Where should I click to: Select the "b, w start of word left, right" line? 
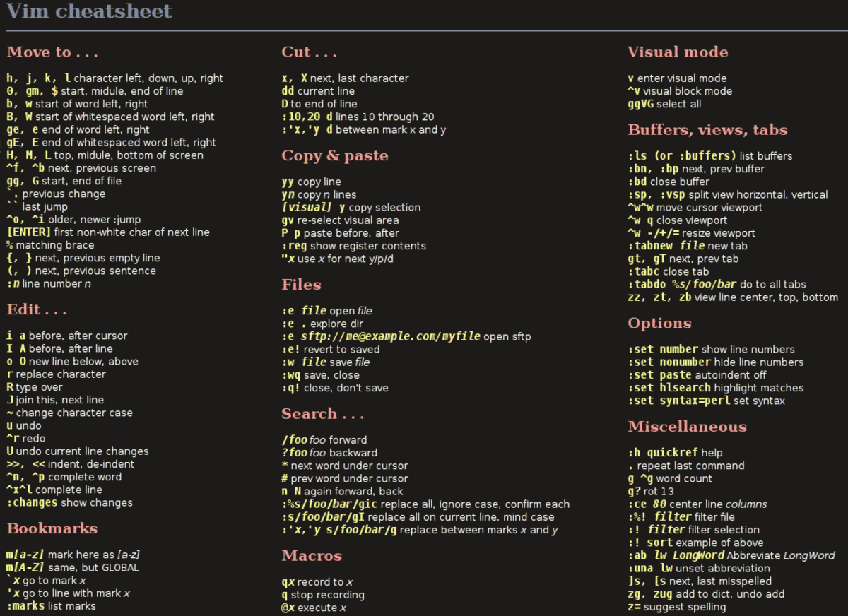click(x=77, y=104)
